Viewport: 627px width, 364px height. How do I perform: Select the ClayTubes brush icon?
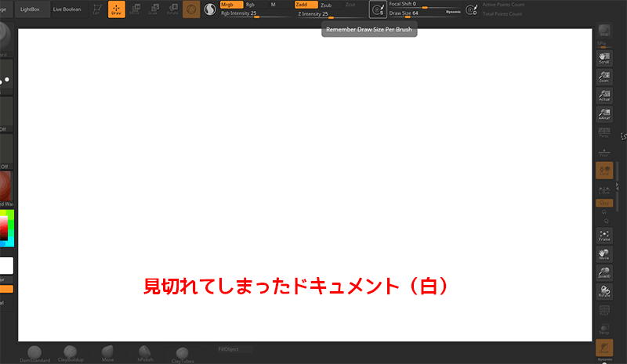coord(182,355)
